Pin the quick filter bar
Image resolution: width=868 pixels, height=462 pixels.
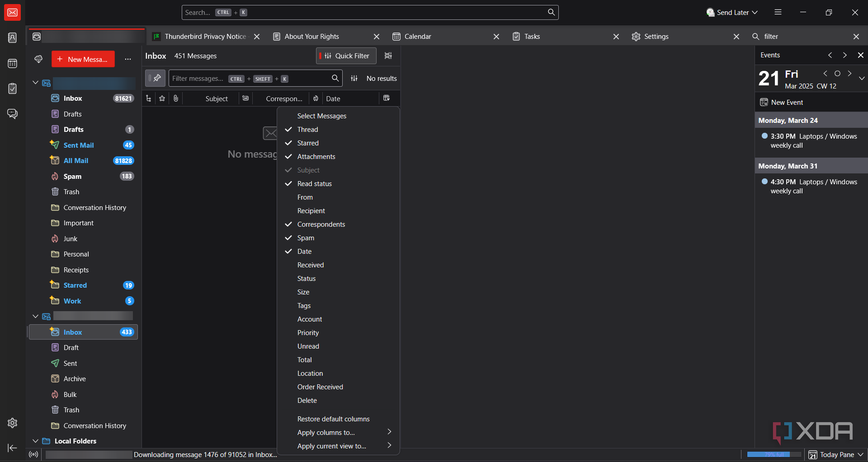[155, 78]
